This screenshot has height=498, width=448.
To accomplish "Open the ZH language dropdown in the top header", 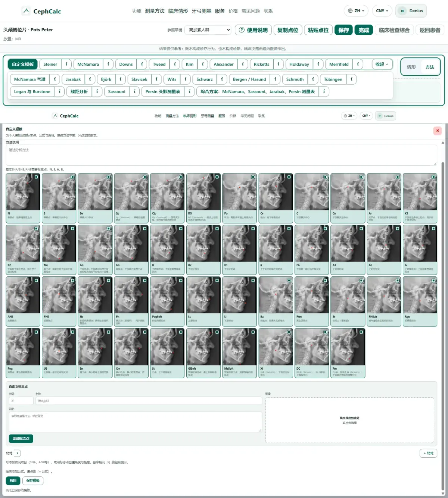I will (x=356, y=11).
